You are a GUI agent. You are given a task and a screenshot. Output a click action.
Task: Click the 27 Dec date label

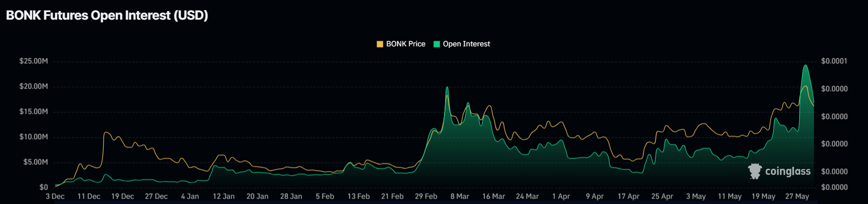156,196
